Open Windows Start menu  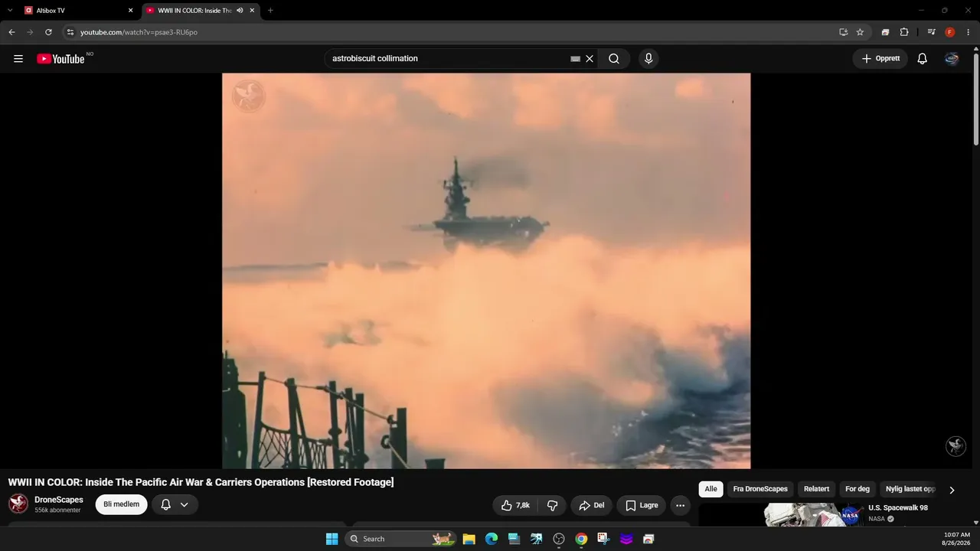pyautogui.click(x=332, y=539)
